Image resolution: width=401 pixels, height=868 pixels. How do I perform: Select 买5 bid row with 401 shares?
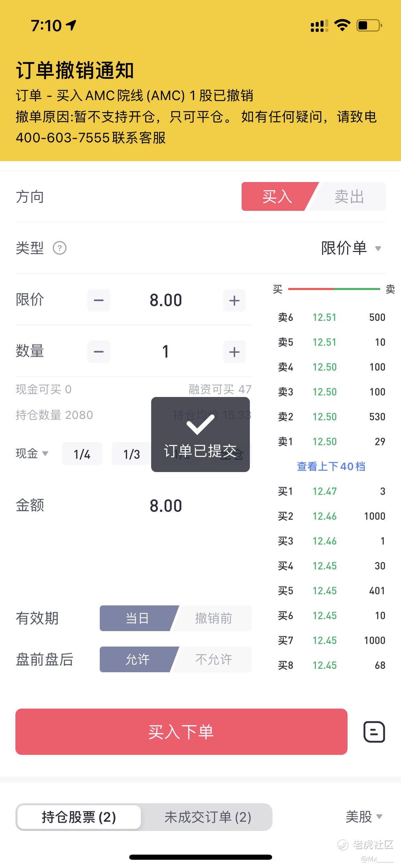click(x=331, y=591)
